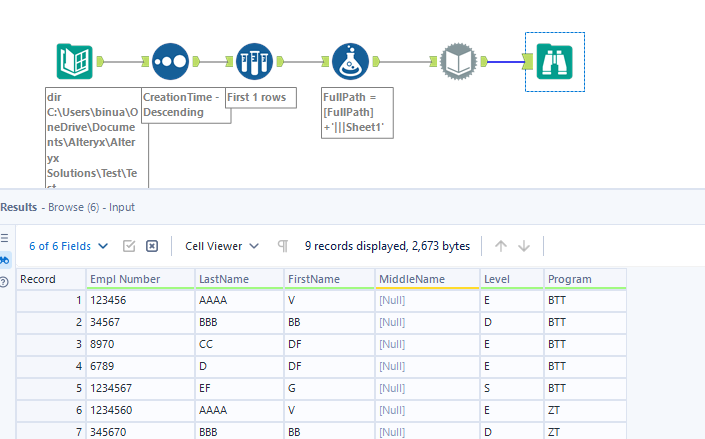Viewport: 705px width, 439px height.
Task: Select the FullPath formula annotation
Action: [357, 113]
